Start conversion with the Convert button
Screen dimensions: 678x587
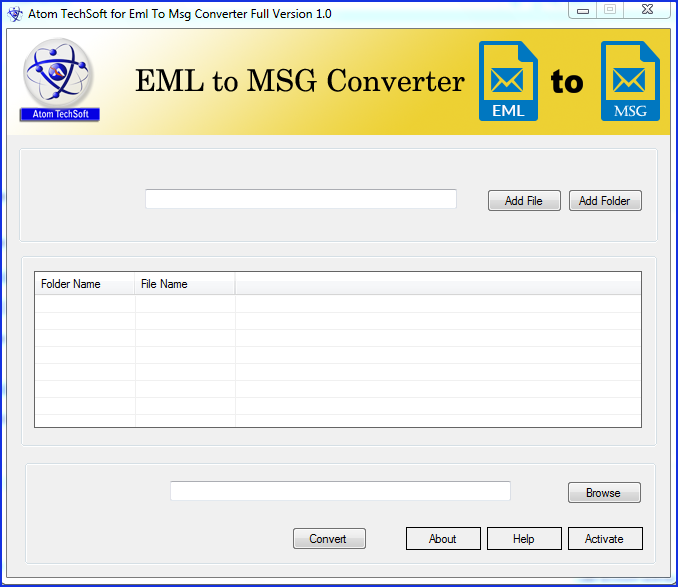[x=329, y=539]
